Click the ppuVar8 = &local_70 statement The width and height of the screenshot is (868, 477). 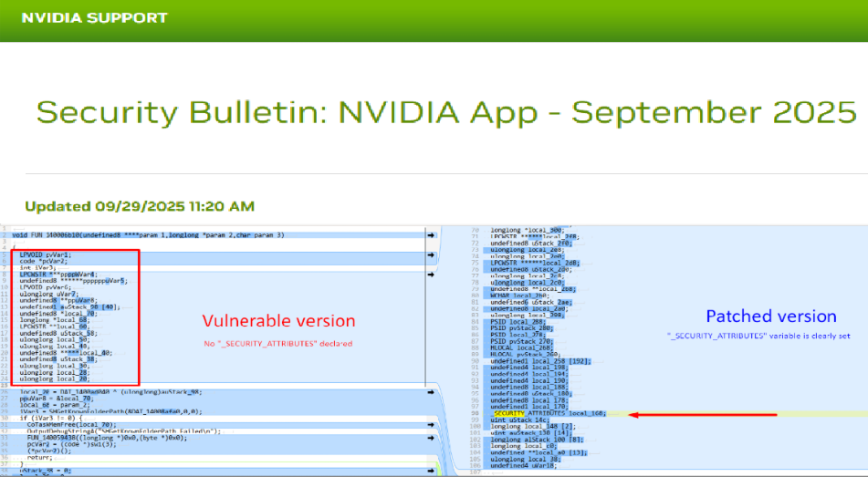click(x=57, y=399)
